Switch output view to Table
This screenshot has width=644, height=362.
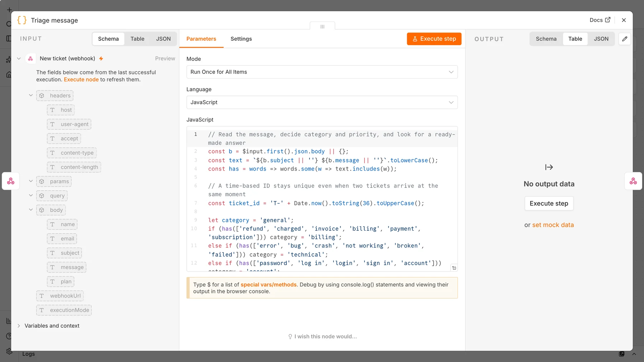pyautogui.click(x=575, y=39)
